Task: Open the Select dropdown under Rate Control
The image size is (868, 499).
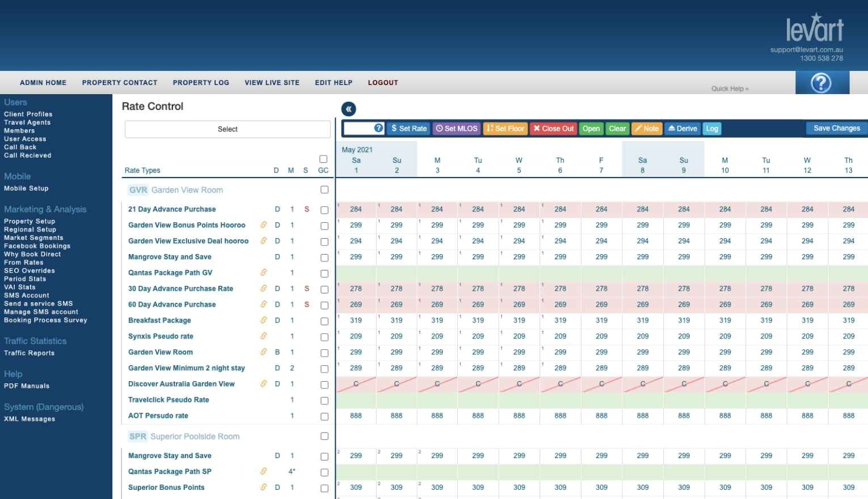Action: [227, 129]
